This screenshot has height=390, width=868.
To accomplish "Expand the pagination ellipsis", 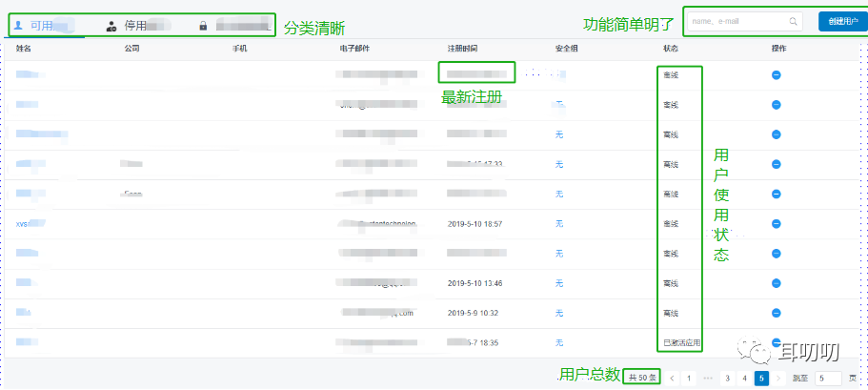I will [x=707, y=379].
